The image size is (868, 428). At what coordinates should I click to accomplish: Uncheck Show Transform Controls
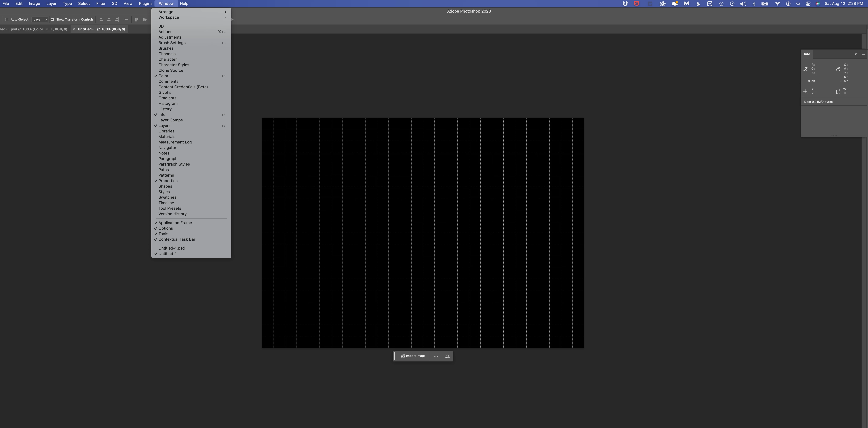(x=52, y=20)
